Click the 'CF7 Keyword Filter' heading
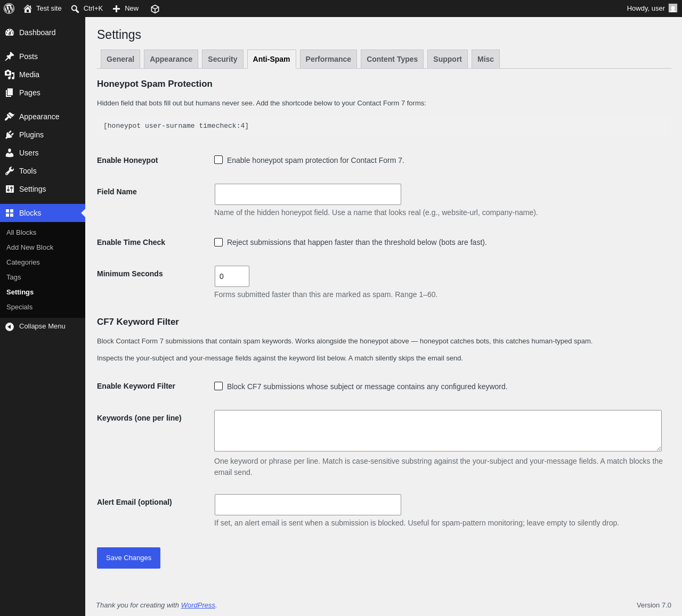682x616 pixels. pos(138,322)
